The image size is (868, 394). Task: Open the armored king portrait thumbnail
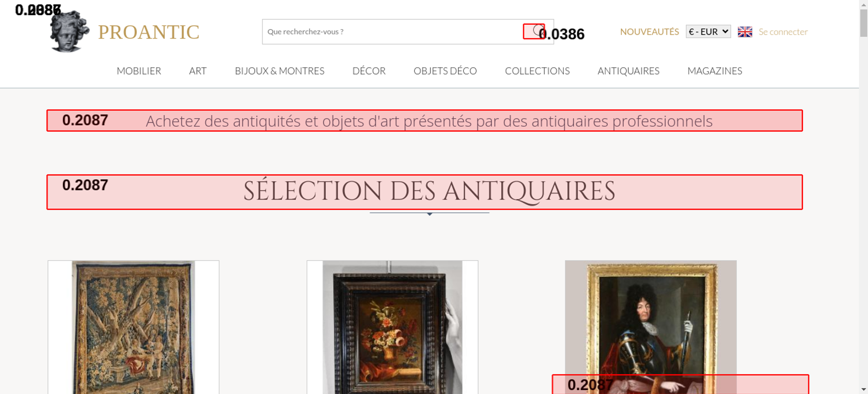[x=651, y=327]
